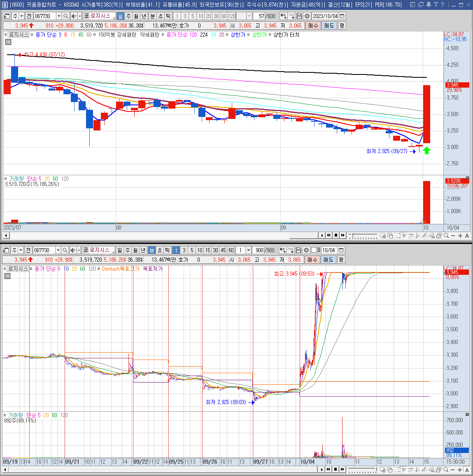The height and width of the screenshot is (476, 473).
Task: Fast-forward replay on bottom chart controls
Action: (x=343, y=469)
